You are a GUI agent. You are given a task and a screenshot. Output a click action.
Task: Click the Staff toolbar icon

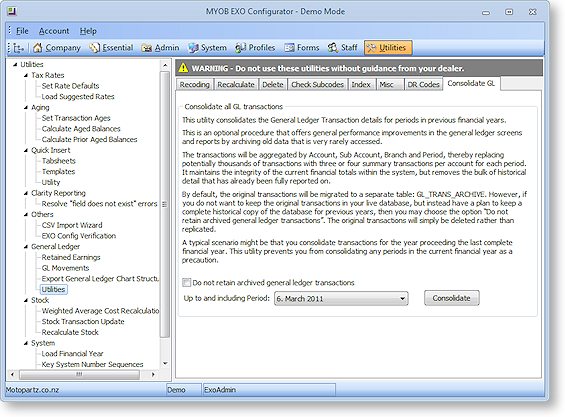(333, 48)
